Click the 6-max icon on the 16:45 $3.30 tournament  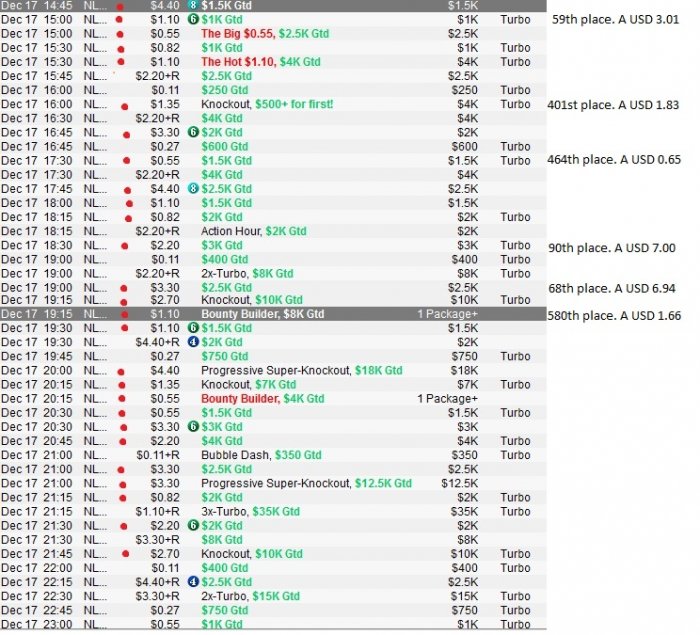[x=193, y=132]
